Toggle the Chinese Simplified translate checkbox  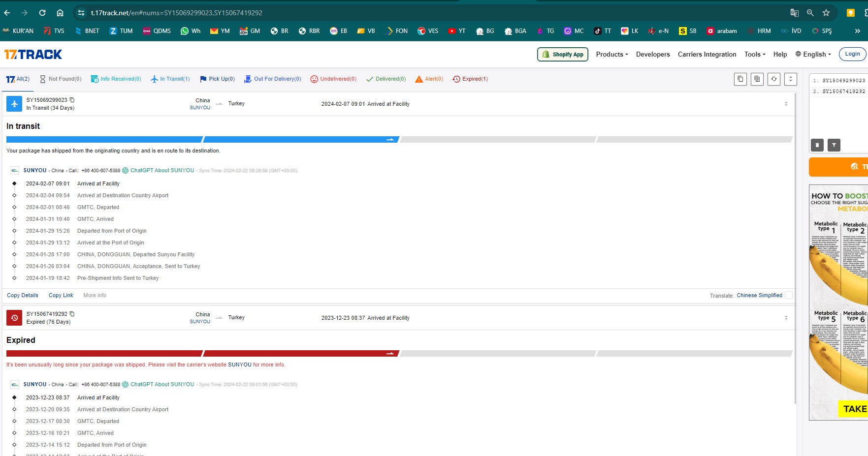click(788, 295)
